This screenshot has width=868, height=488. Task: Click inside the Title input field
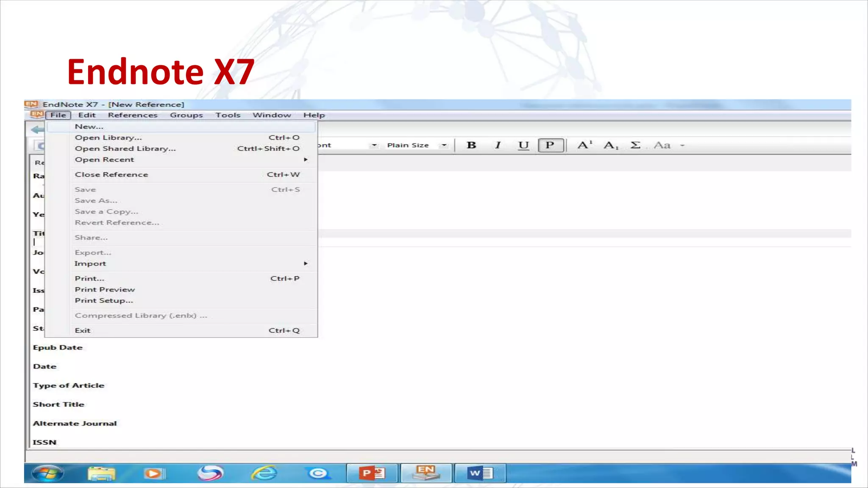pos(584,242)
